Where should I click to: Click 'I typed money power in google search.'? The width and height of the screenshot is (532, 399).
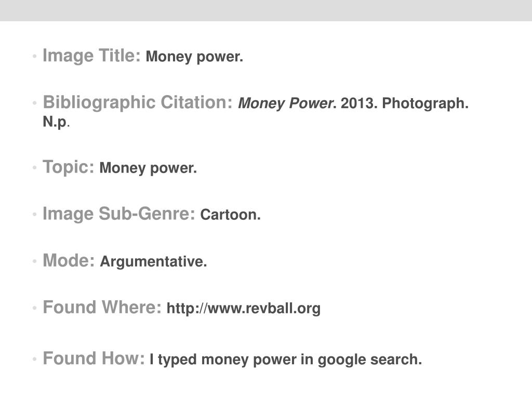point(286,360)
